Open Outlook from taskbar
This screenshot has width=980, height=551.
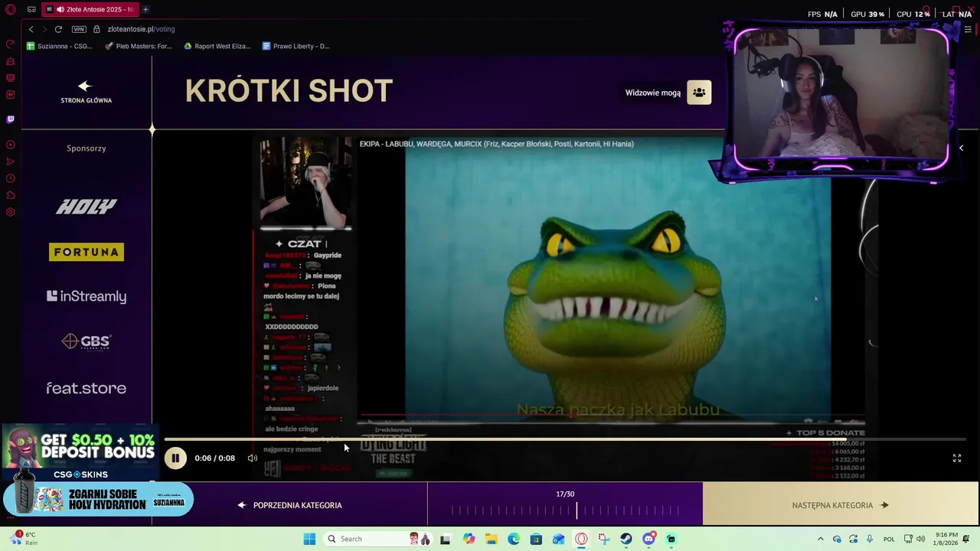pos(559,539)
